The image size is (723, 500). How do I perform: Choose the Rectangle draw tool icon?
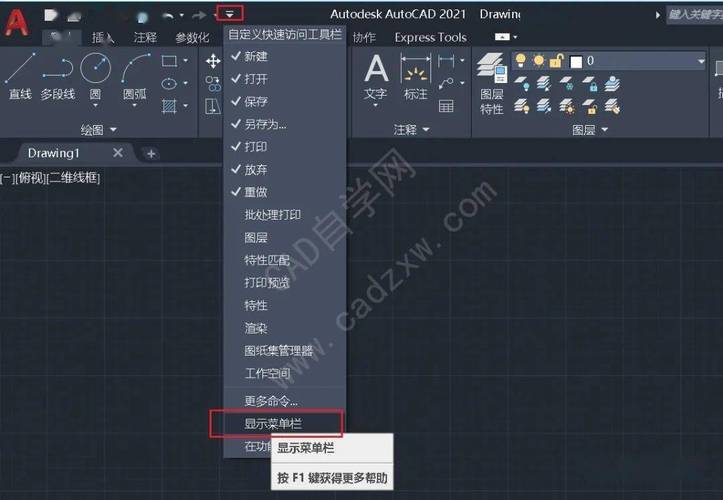[169, 60]
